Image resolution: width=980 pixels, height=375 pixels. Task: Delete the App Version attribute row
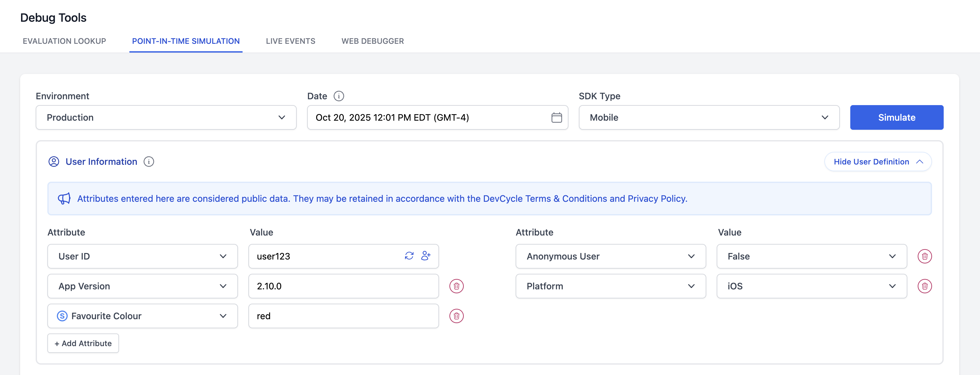pos(456,286)
